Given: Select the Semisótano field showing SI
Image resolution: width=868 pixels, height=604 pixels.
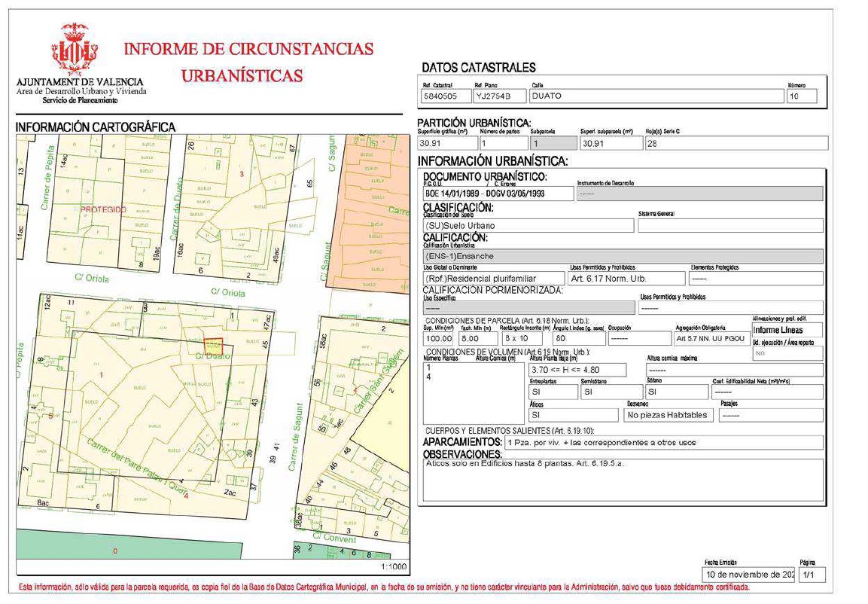Looking at the screenshot, I should click(611, 392).
